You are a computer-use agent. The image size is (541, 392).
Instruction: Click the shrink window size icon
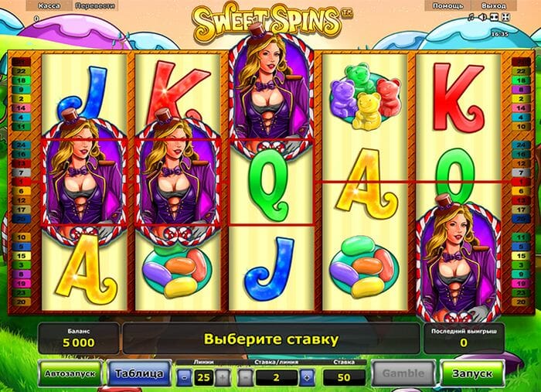495,17
